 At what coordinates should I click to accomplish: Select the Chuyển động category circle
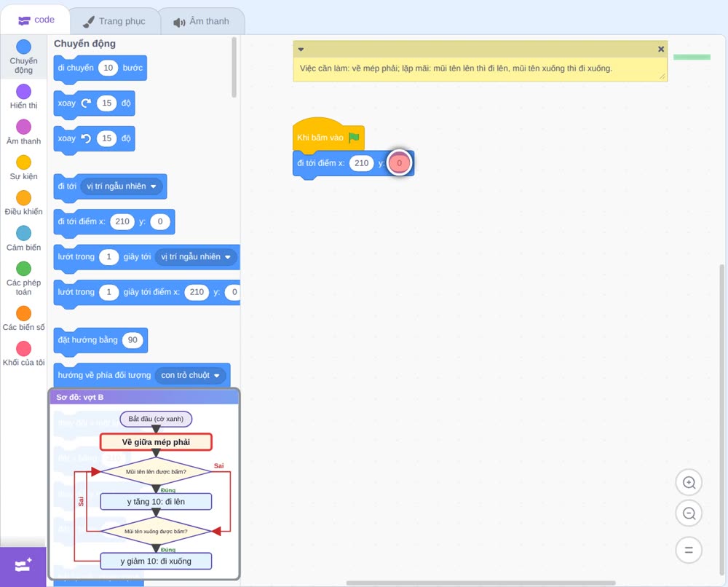click(x=24, y=47)
